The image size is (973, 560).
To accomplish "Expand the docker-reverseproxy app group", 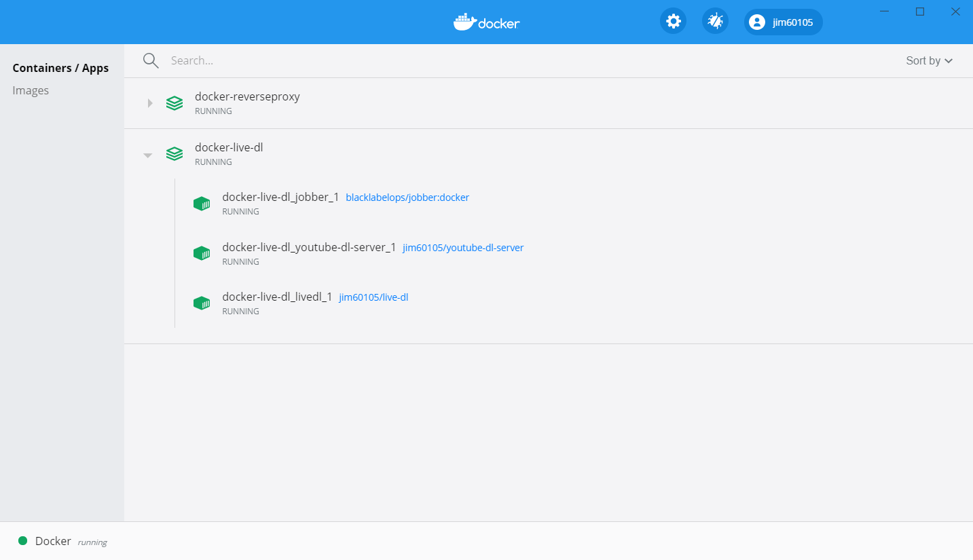I will click(150, 103).
